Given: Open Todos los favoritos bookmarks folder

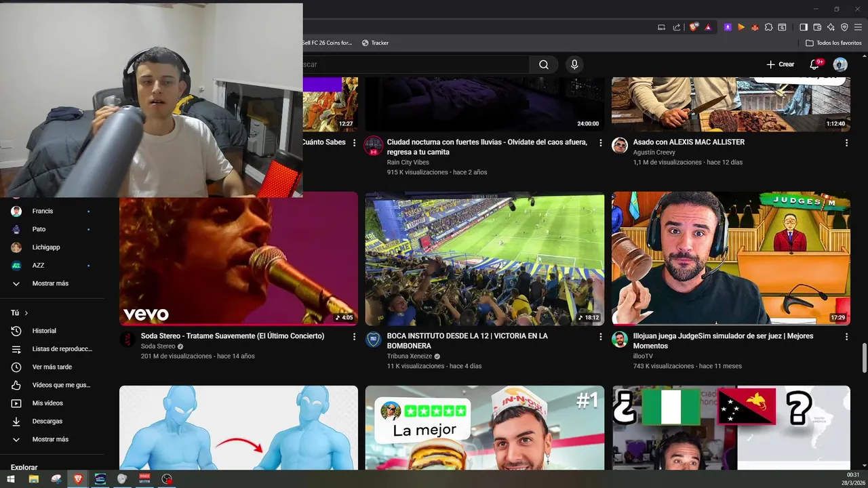Looking at the screenshot, I should coord(833,43).
